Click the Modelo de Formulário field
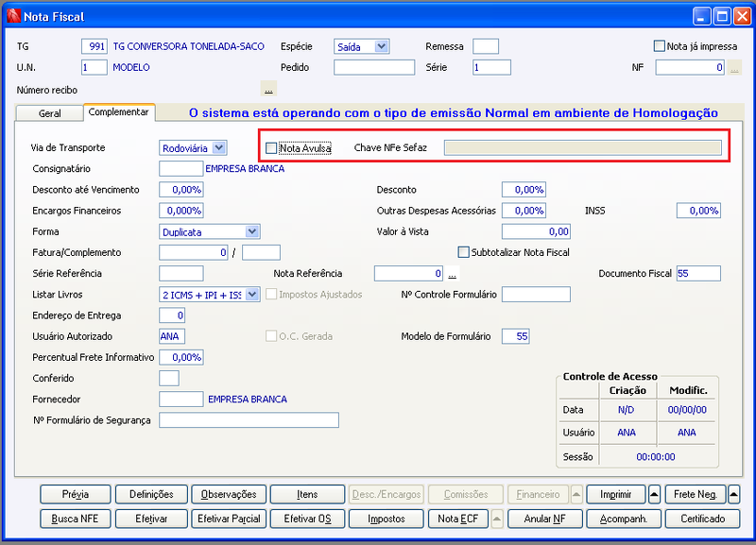The height and width of the screenshot is (545, 756). (x=515, y=336)
